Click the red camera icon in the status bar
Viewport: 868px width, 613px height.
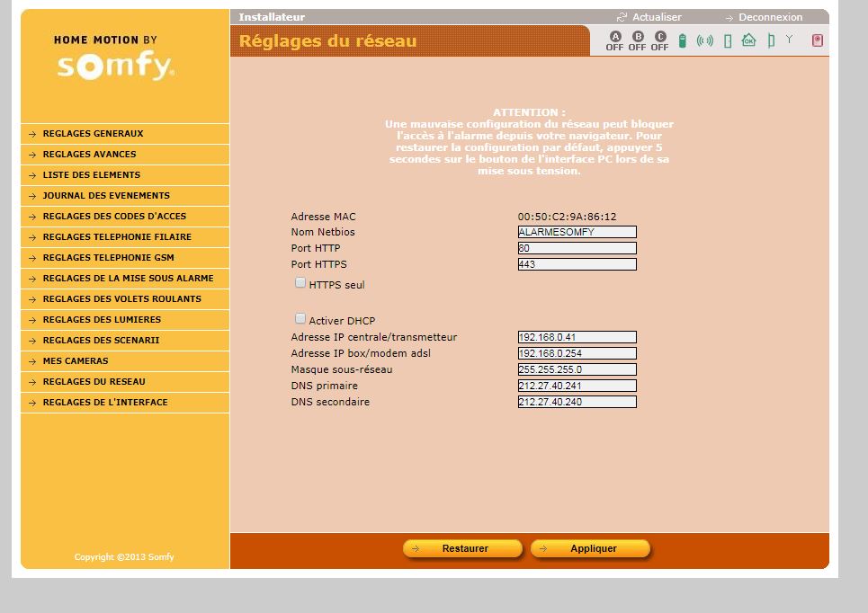817,40
